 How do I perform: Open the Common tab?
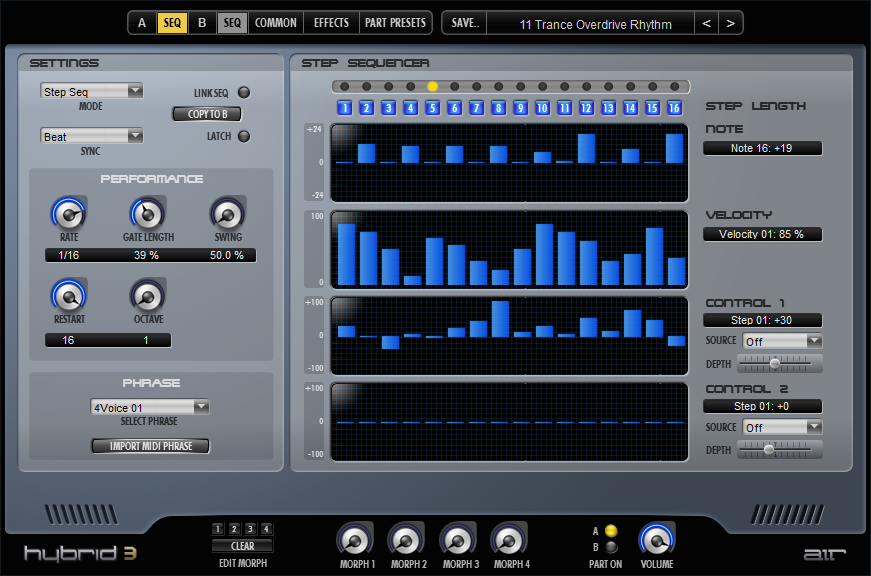click(x=276, y=23)
